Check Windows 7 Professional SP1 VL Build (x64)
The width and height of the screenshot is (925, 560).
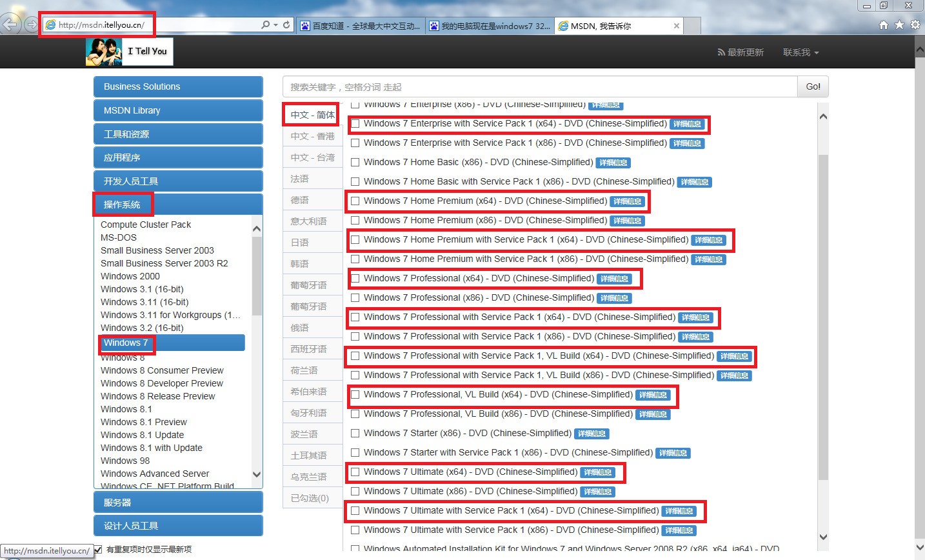(x=355, y=356)
